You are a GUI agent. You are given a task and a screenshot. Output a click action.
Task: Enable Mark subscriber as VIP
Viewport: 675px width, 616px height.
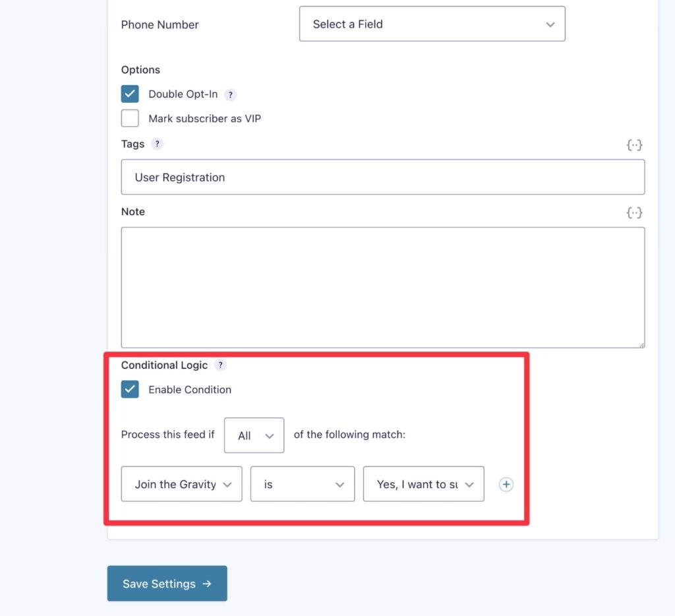point(130,118)
